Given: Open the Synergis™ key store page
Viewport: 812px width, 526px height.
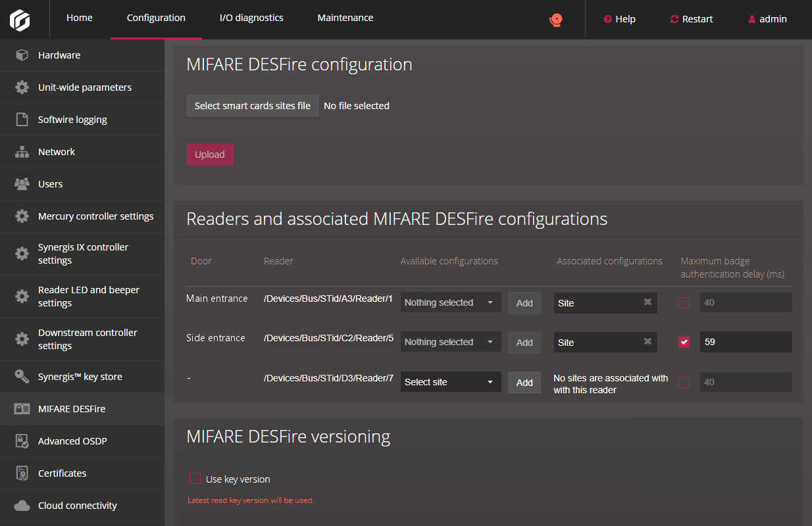Looking at the screenshot, I should (x=79, y=376).
